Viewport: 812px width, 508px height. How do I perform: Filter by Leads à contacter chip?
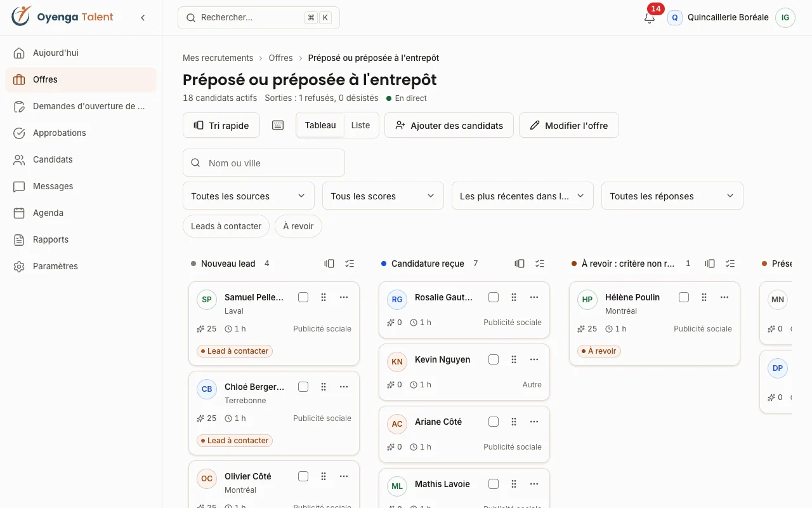click(x=226, y=226)
